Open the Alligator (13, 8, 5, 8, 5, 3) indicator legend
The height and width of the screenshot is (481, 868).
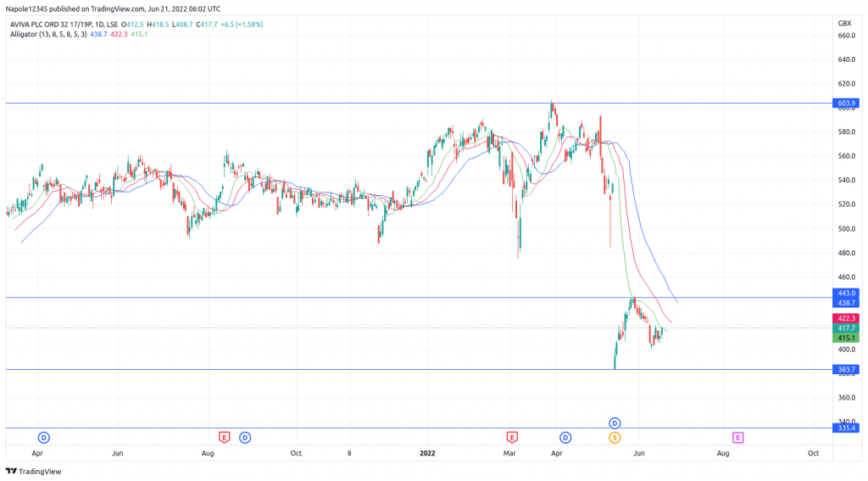[x=48, y=34]
